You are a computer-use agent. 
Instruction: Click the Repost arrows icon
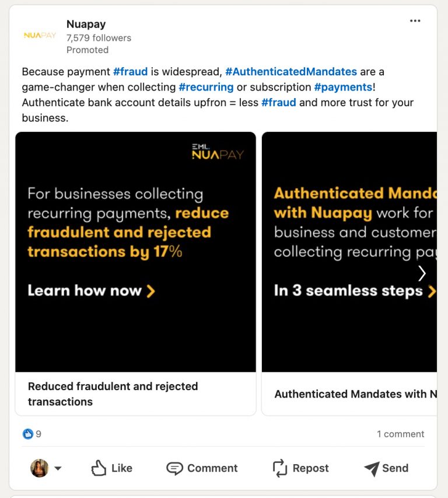[x=280, y=468]
